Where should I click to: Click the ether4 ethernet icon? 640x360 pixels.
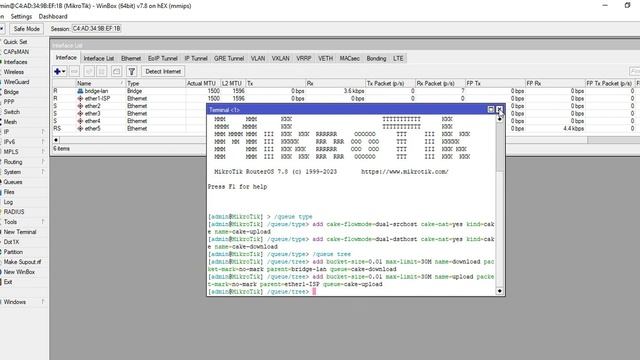coord(80,121)
